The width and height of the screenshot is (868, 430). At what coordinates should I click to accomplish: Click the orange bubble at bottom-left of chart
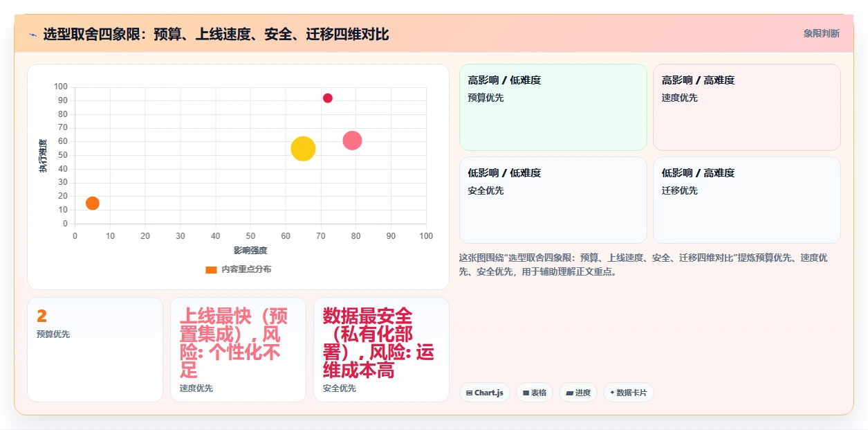[x=93, y=203]
